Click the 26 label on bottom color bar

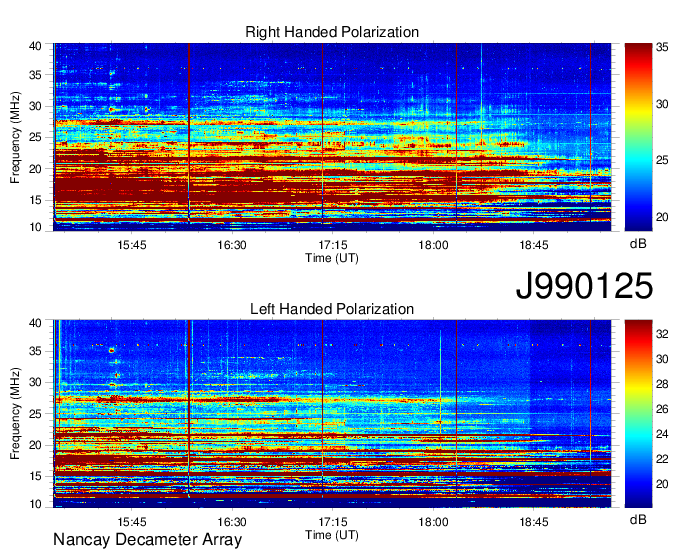662,409
